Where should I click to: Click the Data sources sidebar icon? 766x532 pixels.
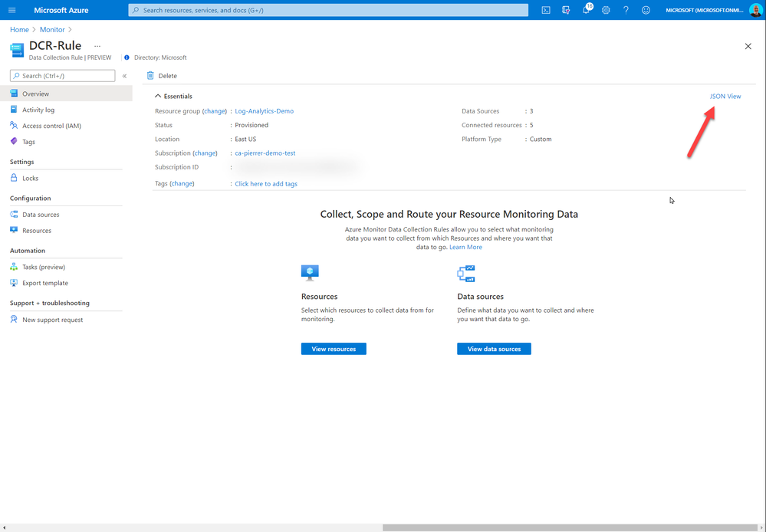click(14, 214)
